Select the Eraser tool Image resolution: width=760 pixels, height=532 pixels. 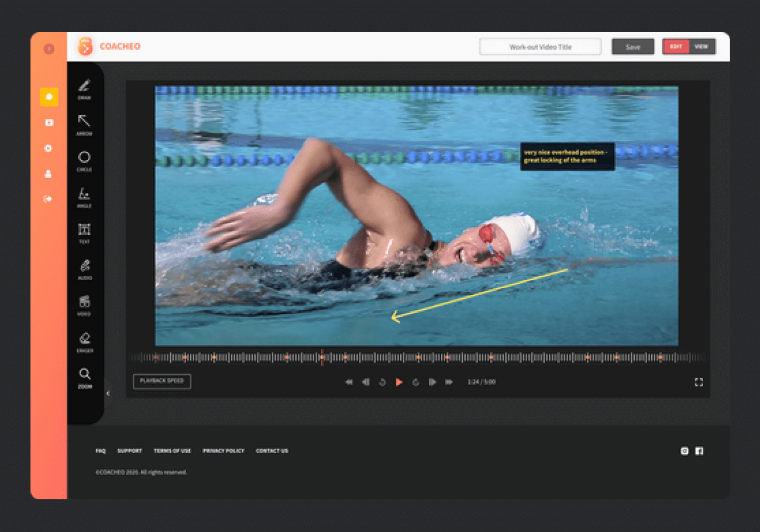pyautogui.click(x=84, y=340)
